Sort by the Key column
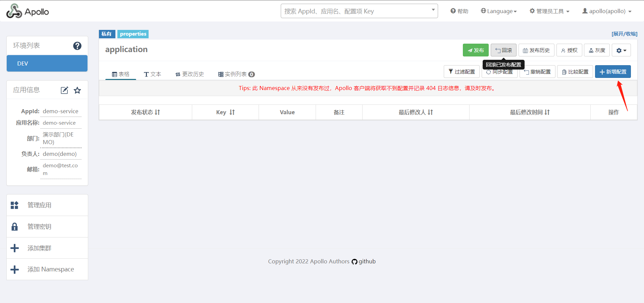This screenshot has width=644, height=303. click(225, 112)
